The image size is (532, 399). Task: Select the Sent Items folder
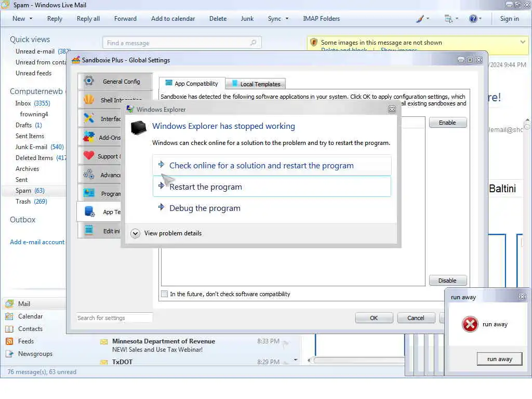coord(30,136)
